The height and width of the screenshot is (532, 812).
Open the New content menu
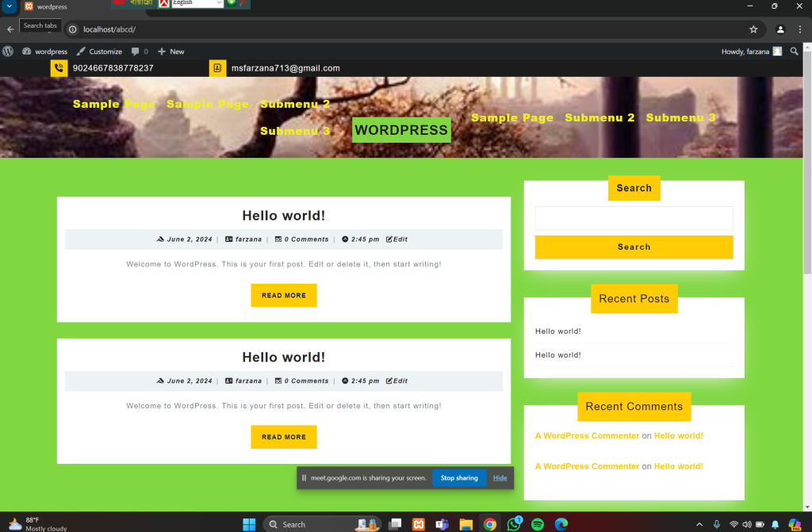point(170,52)
